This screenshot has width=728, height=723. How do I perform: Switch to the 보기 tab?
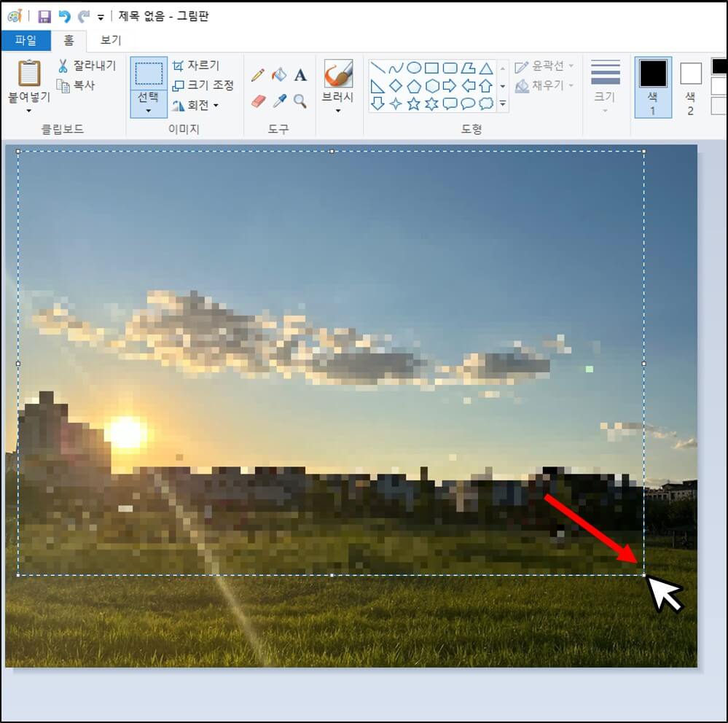111,40
